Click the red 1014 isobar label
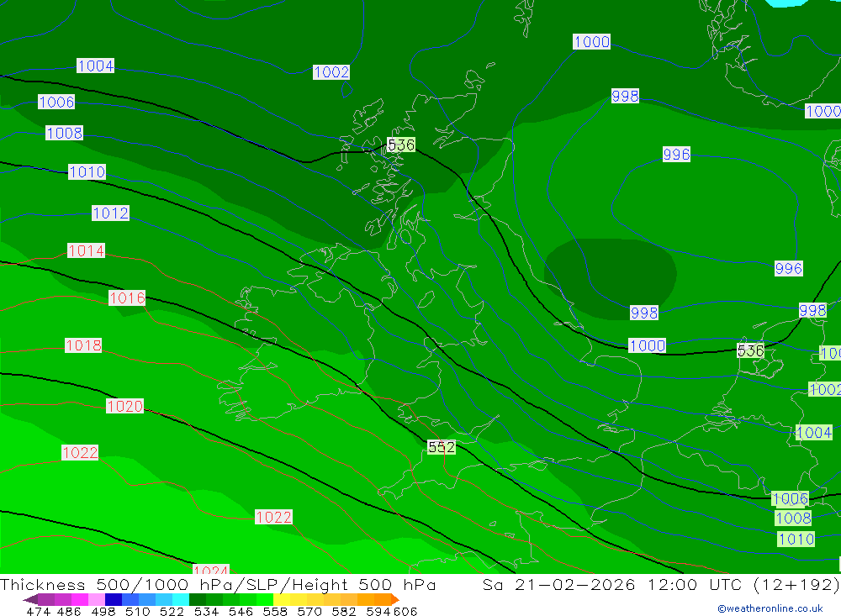 pos(86,250)
